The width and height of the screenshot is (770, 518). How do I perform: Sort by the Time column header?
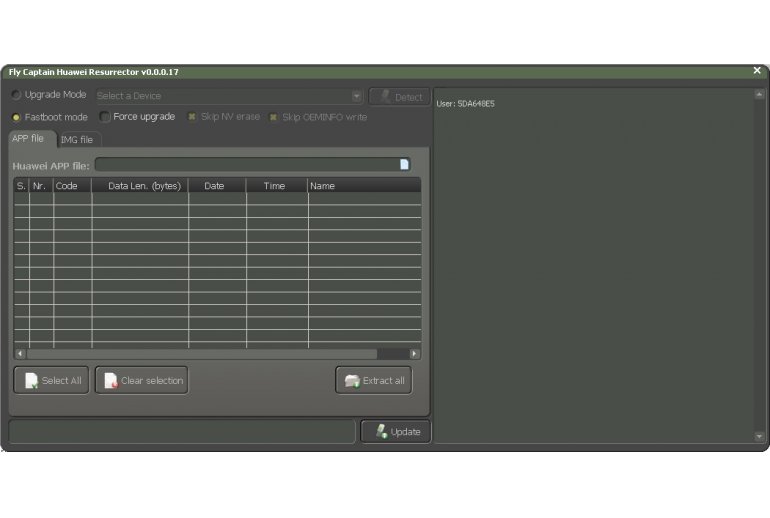click(x=277, y=186)
